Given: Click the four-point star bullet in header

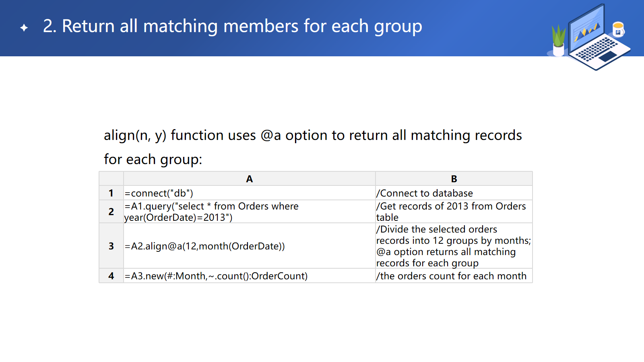Looking at the screenshot, I should tap(24, 28).
